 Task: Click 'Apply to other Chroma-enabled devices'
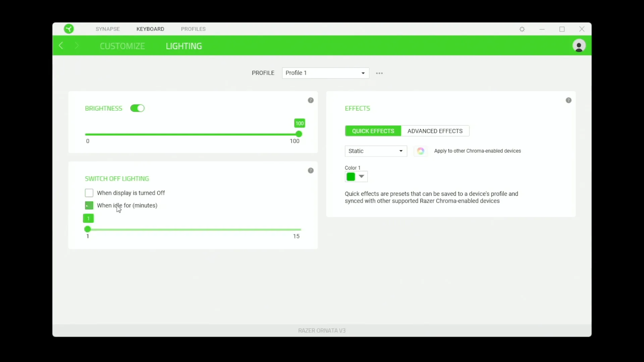click(x=477, y=151)
